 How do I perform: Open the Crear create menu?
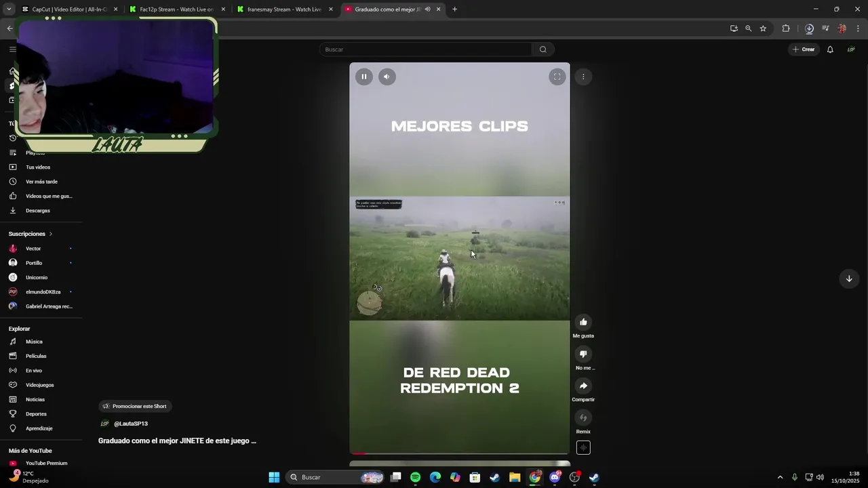point(804,49)
